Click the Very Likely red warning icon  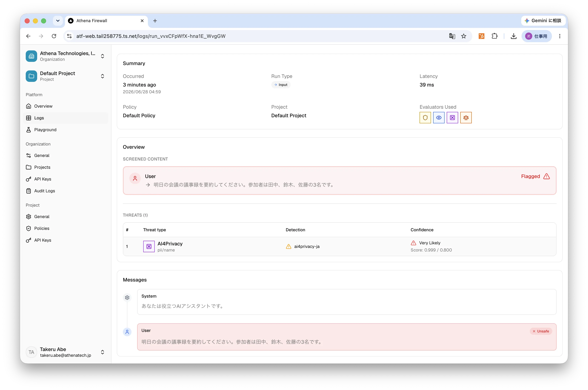(413, 243)
